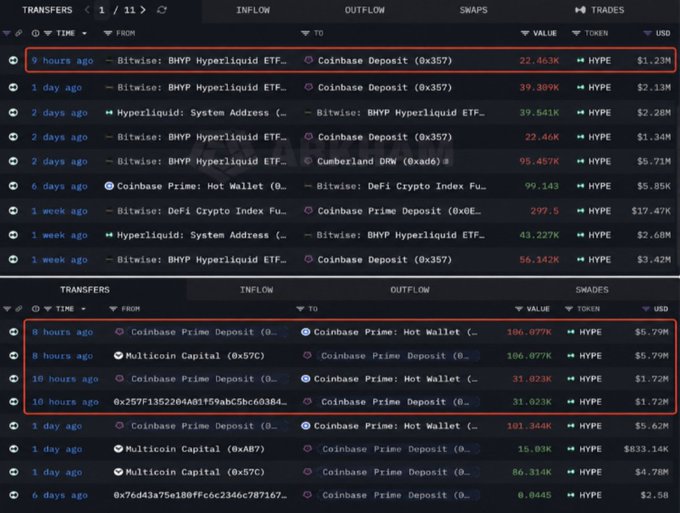Copy Cumberland DRW (0xad6) address icon
Screen dimensions: 680x513
(446, 161)
